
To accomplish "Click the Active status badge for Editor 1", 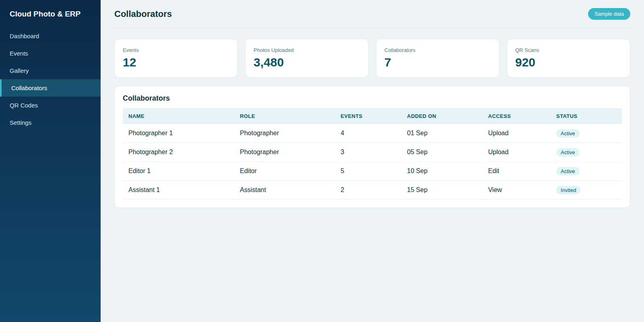I will point(568,171).
